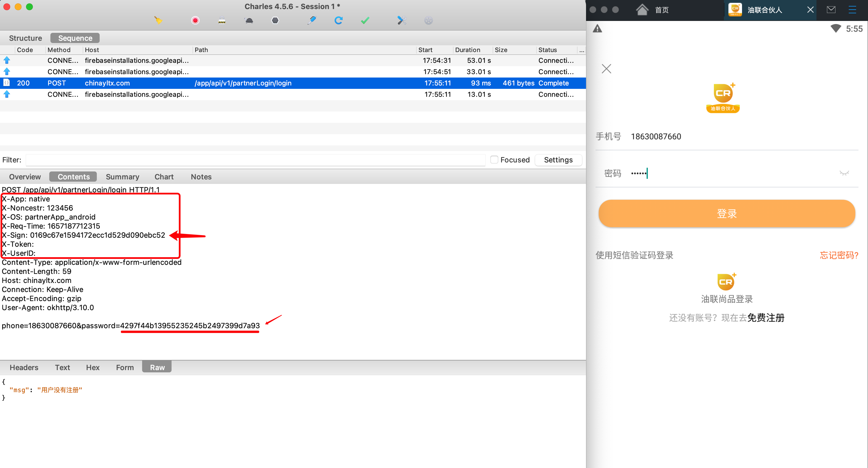Image resolution: width=868 pixels, height=468 pixels.
Task: Close the login page with X icon
Action: pyautogui.click(x=606, y=69)
